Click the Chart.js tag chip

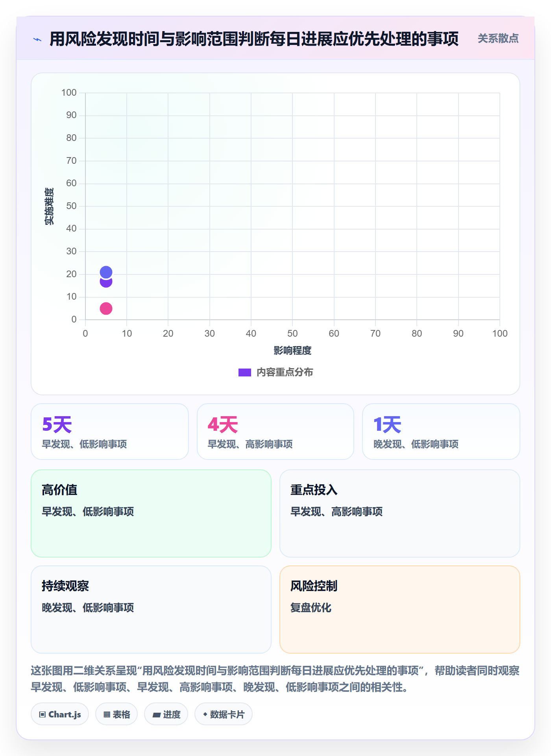60,714
